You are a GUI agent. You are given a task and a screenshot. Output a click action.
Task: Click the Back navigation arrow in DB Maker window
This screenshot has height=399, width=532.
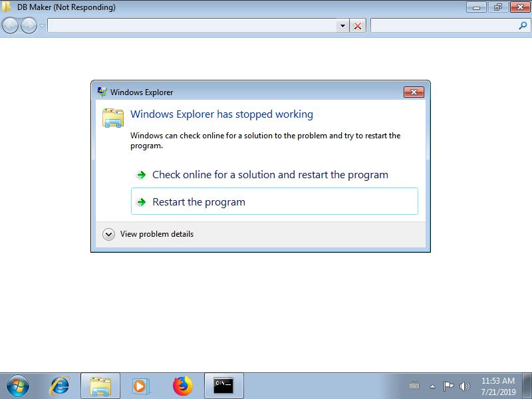pyautogui.click(x=10, y=25)
